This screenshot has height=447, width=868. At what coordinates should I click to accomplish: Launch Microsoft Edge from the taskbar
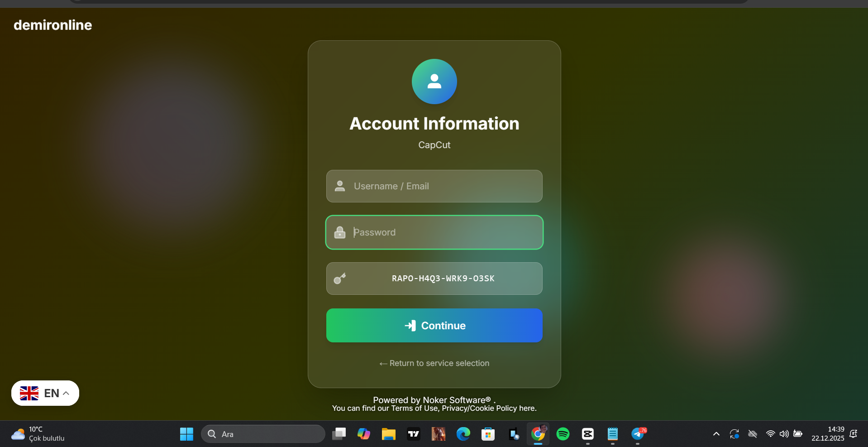[x=463, y=434]
